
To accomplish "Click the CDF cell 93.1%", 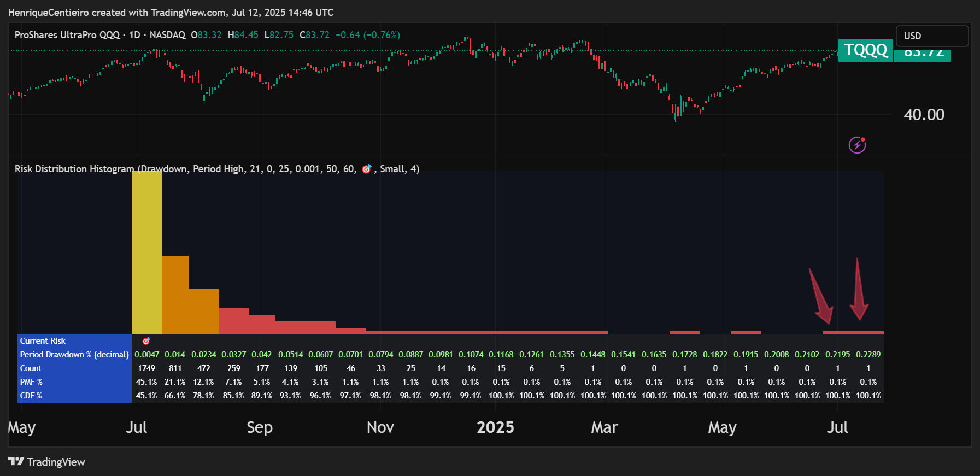I will click(x=291, y=396).
